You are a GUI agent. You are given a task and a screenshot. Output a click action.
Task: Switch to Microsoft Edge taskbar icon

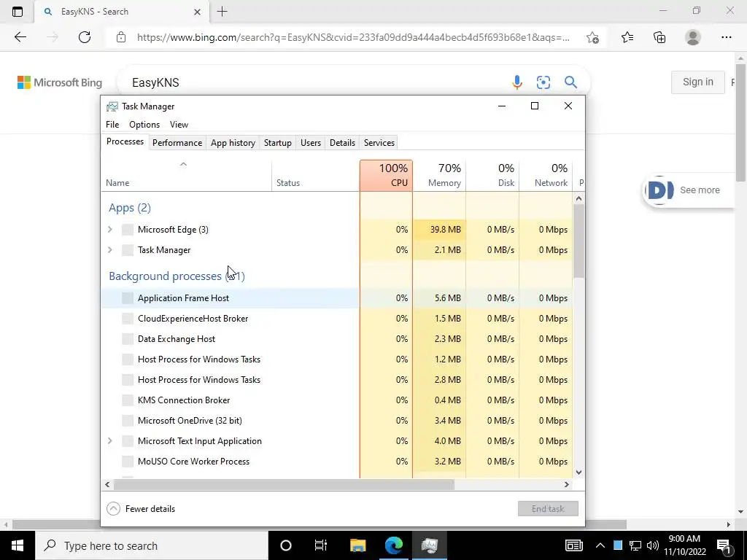click(x=393, y=545)
